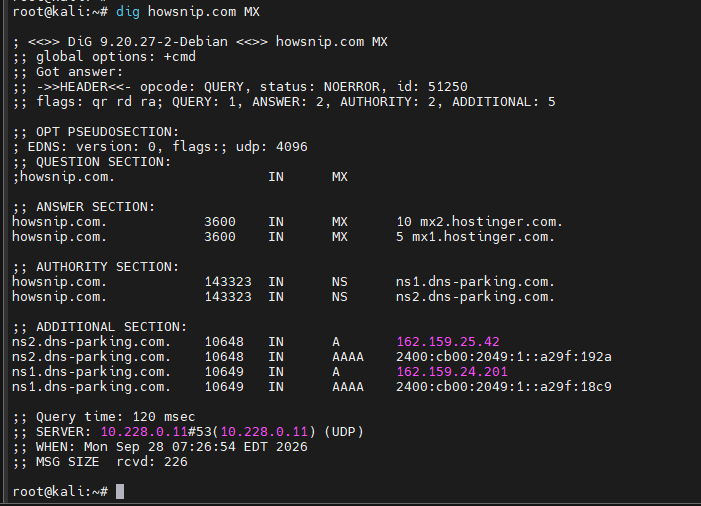Click the IPv6 address ending a29f:192a
The height and width of the screenshot is (506, 701).
tap(504, 357)
